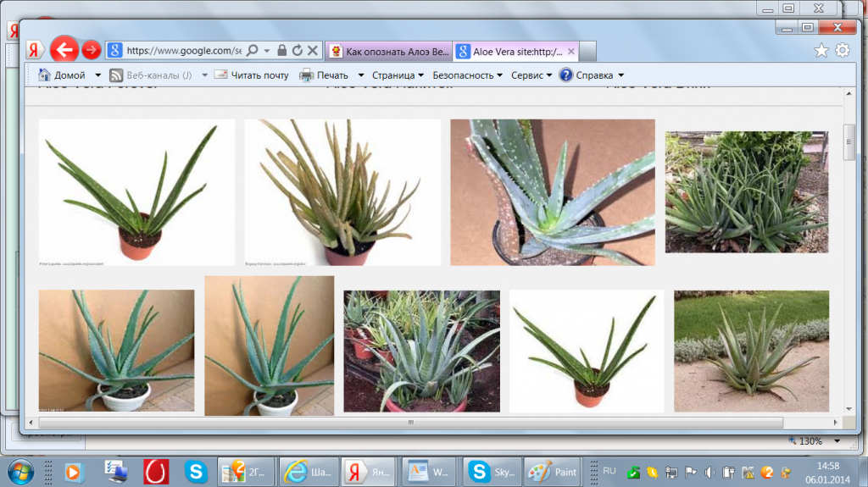Viewport: 868px width, 487px height.
Task: Close the Aloe Vera site tab
Action: [x=570, y=51]
